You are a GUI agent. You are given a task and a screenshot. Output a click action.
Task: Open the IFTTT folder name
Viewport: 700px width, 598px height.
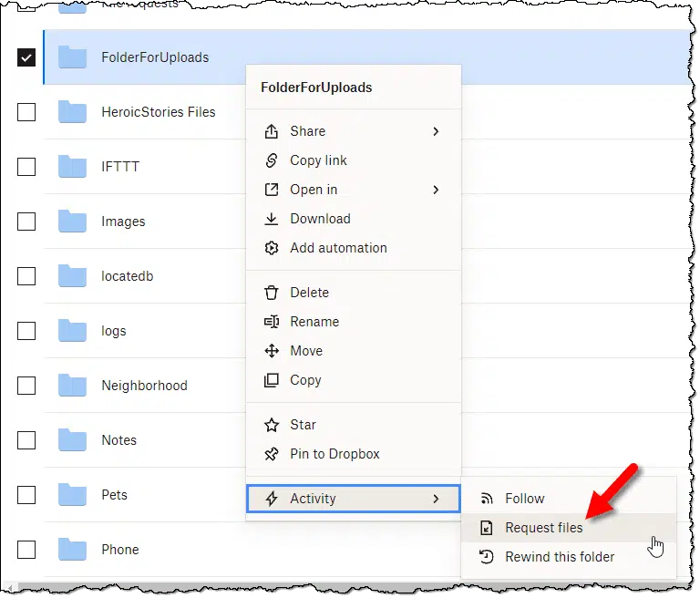pyautogui.click(x=120, y=167)
